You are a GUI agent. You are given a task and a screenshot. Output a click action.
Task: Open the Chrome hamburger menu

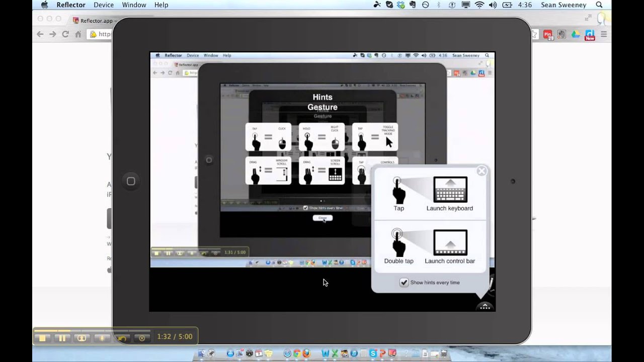[604, 34]
